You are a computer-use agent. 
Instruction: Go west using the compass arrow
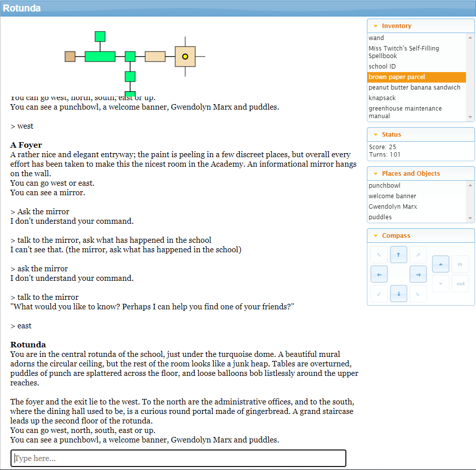click(379, 274)
